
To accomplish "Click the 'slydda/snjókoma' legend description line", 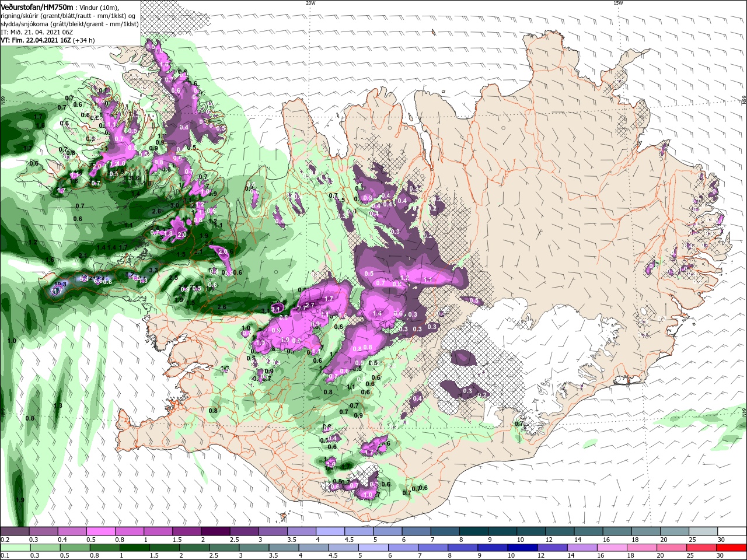I will pos(69,24).
